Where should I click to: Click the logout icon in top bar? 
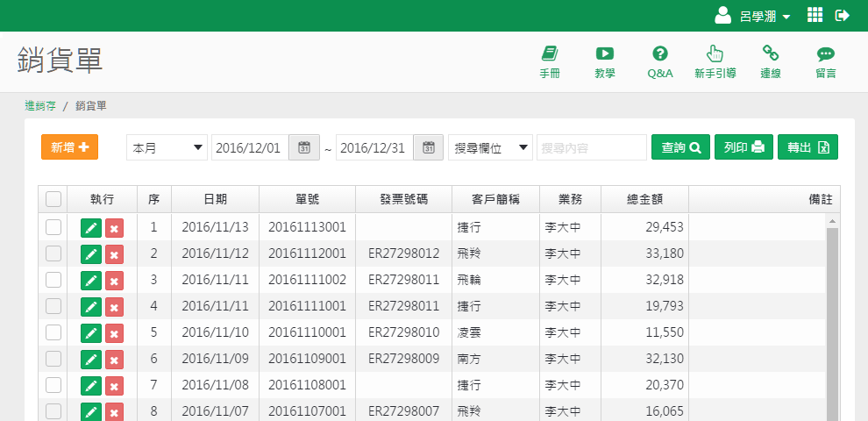coord(843,15)
